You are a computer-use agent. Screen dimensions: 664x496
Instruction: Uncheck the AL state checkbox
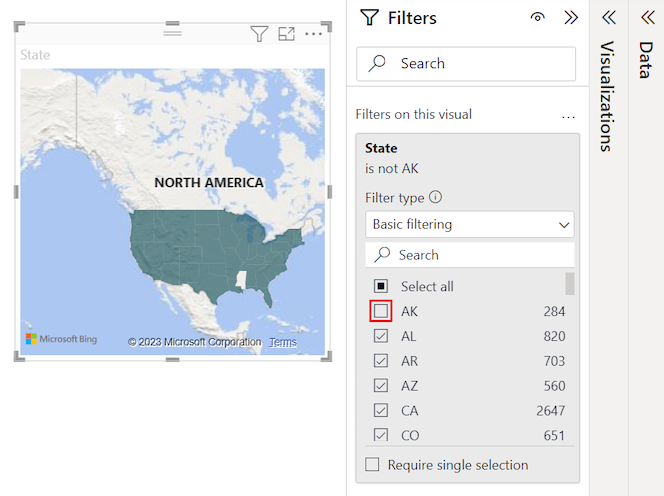381,336
